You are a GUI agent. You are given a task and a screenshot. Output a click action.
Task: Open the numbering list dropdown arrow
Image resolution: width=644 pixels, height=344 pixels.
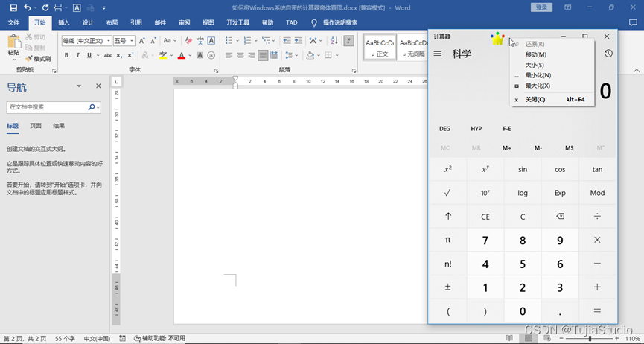255,41
